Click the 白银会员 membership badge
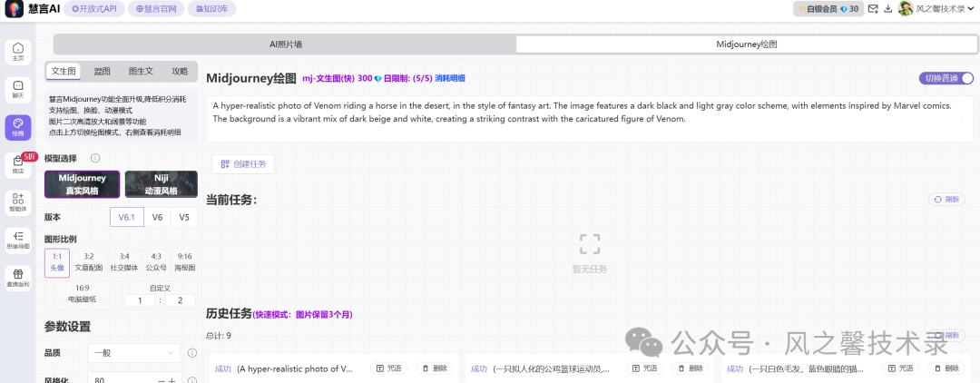This screenshot has width=980, height=383. coord(828,9)
